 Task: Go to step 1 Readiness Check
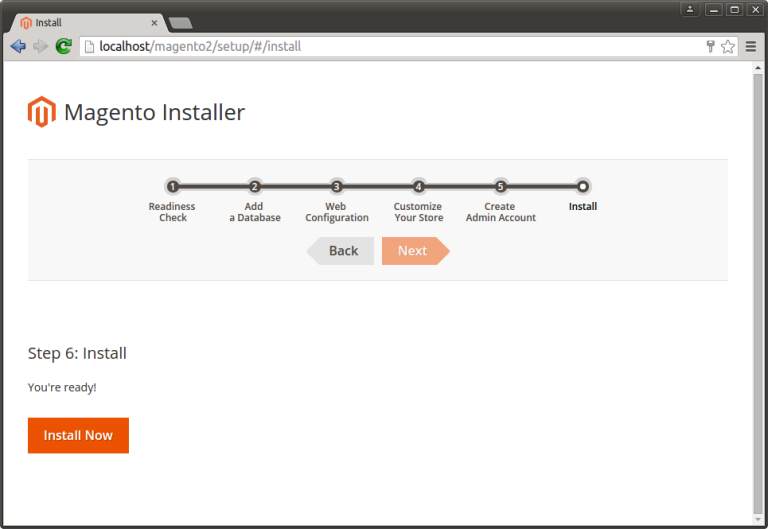click(x=173, y=186)
